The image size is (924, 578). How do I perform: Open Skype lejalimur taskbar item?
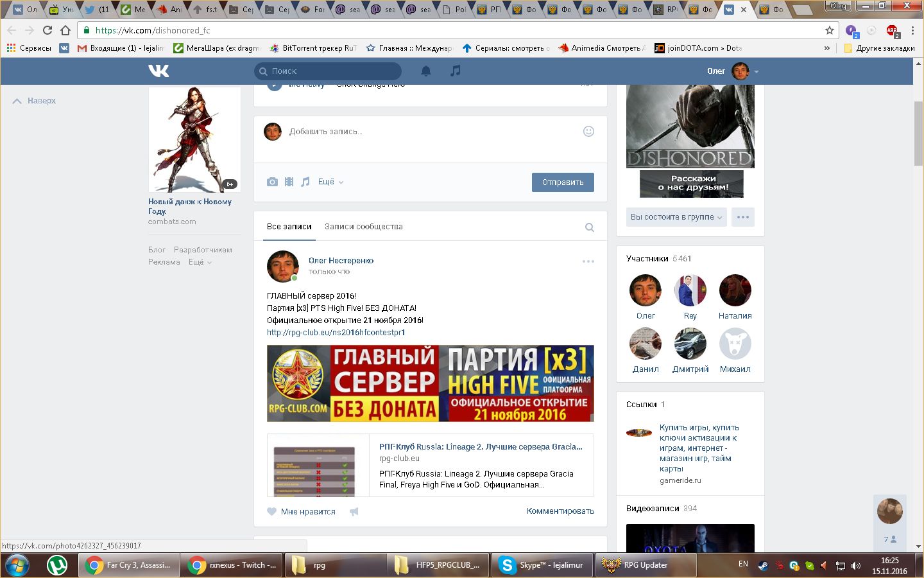click(543, 565)
